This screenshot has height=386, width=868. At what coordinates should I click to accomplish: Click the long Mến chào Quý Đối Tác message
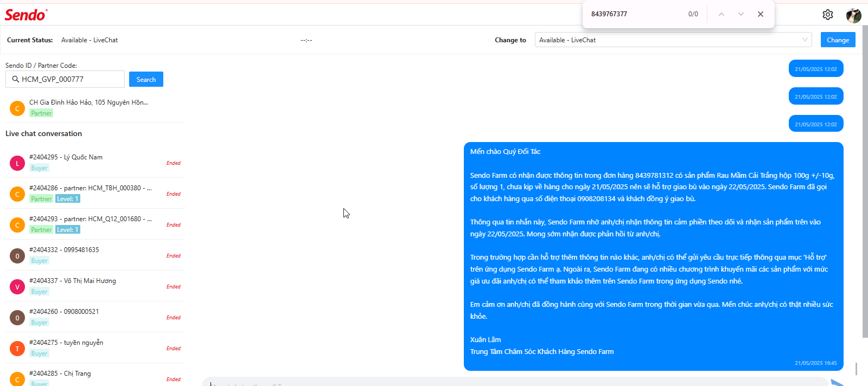pos(654,256)
